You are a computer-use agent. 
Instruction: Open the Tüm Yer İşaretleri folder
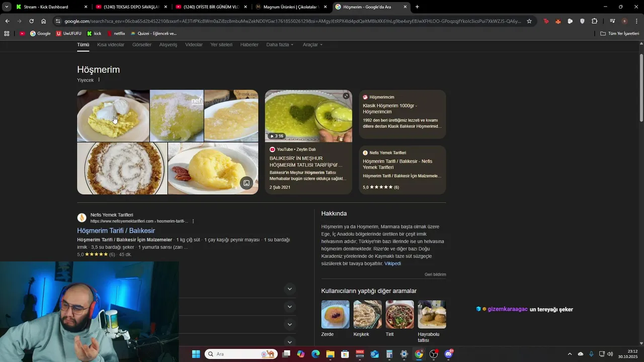pos(620,33)
